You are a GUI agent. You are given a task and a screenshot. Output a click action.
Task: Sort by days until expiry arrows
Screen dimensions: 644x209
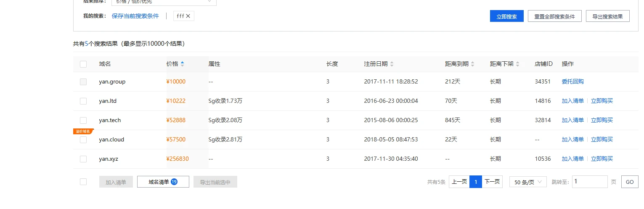(472, 64)
